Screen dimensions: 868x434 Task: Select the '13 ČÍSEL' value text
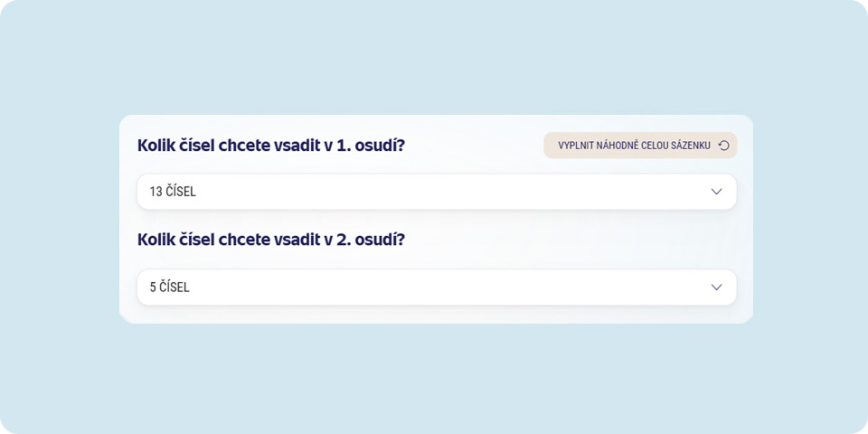click(x=173, y=192)
